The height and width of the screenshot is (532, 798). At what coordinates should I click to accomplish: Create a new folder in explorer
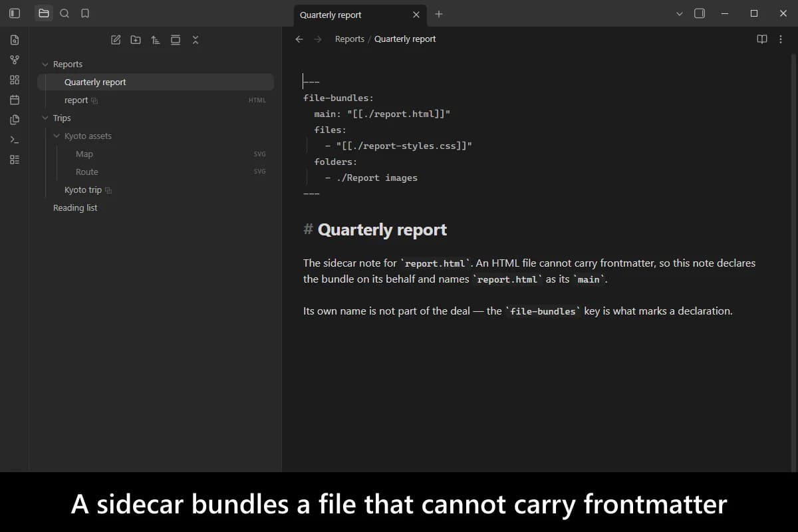[x=136, y=40]
